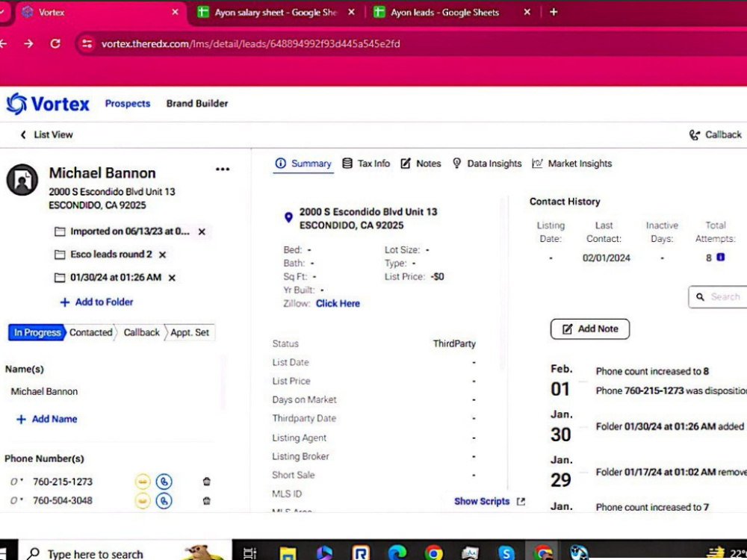Click yellow disposition icon for 760-504-3048

(143, 501)
